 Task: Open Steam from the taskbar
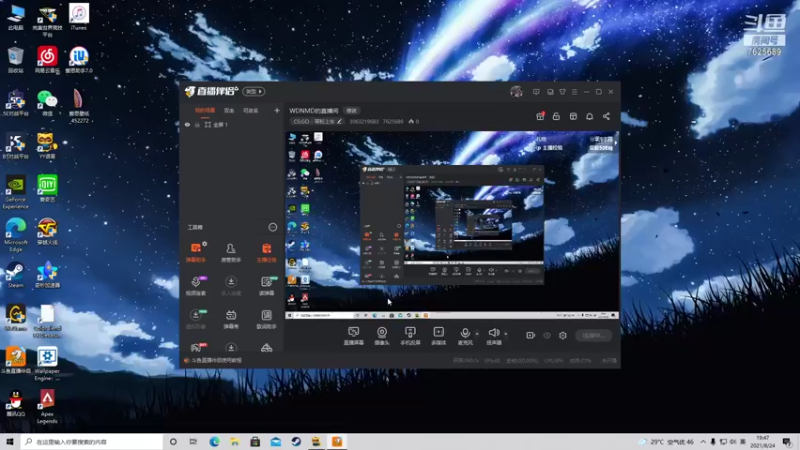[x=296, y=441]
